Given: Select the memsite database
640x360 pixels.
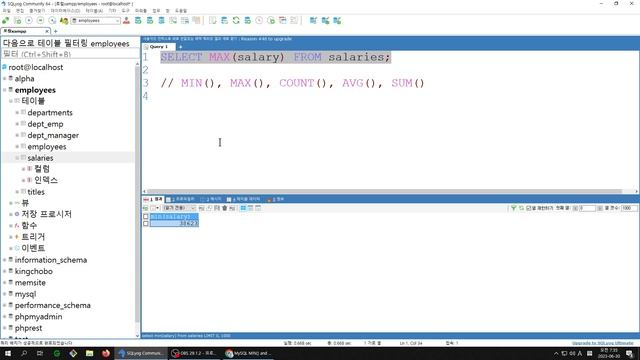Looking at the screenshot, I should (30, 282).
